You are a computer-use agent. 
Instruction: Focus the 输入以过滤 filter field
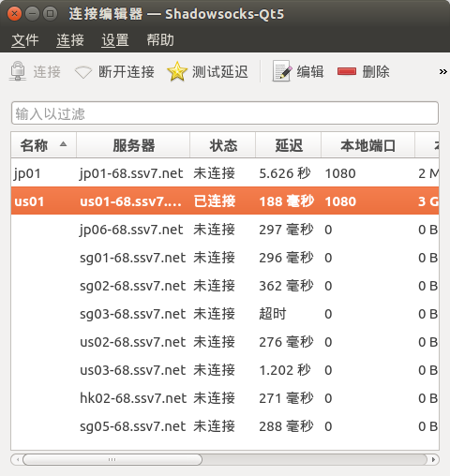[x=225, y=113]
